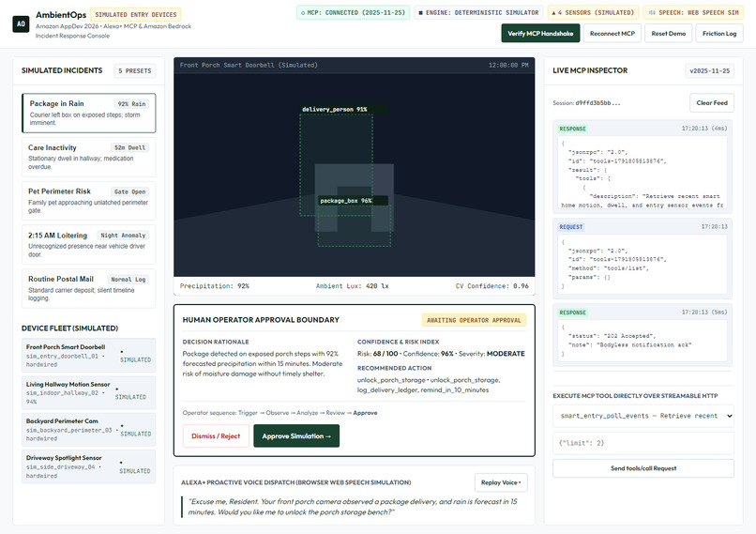This screenshot has width=756, height=534.
Task: Click the v2025-11-25 version badge
Action: [710, 71]
